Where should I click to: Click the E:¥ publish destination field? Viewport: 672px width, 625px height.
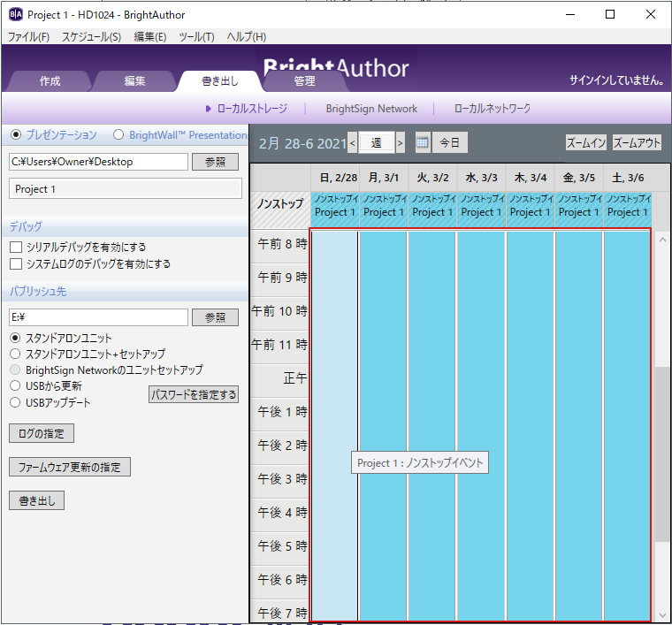coord(98,317)
